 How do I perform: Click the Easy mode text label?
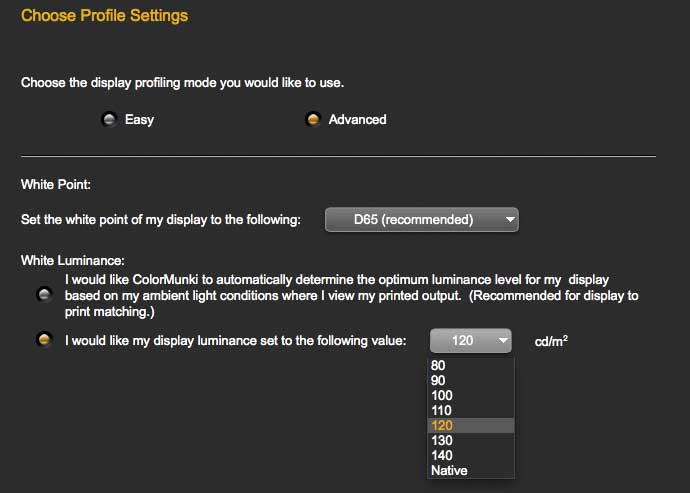coord(139,120)
